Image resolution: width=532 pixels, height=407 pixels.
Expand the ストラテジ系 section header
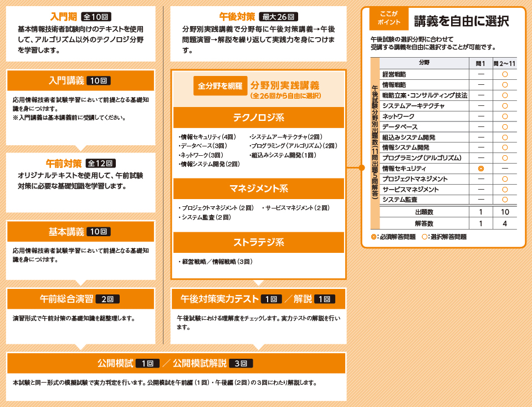tap(258, 242)
